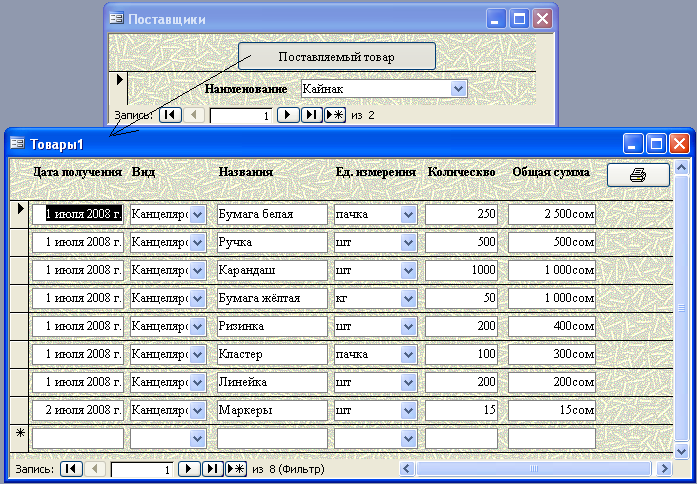
Task: Open Вид dropdown in the empty new row
Action: [198, 439]
